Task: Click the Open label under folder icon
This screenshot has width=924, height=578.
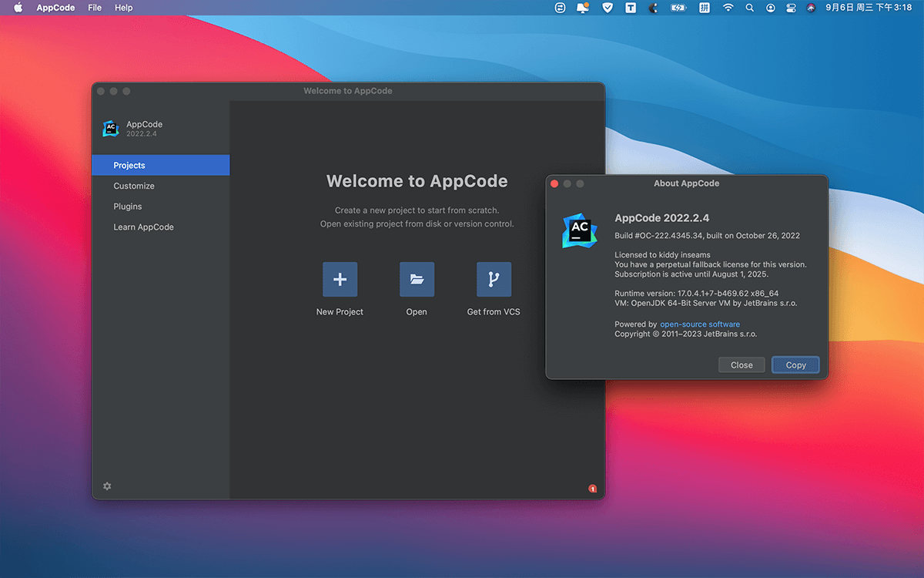Action: coord(417,312)
